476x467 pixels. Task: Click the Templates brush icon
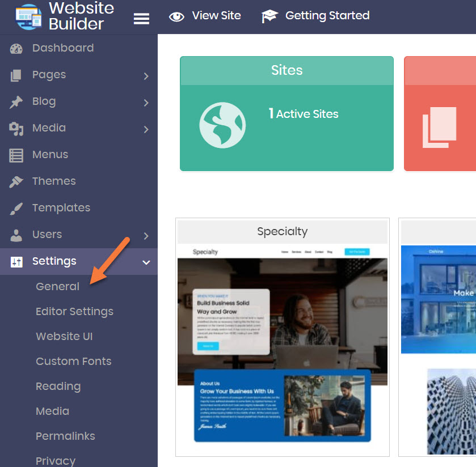tap(16, 209)
